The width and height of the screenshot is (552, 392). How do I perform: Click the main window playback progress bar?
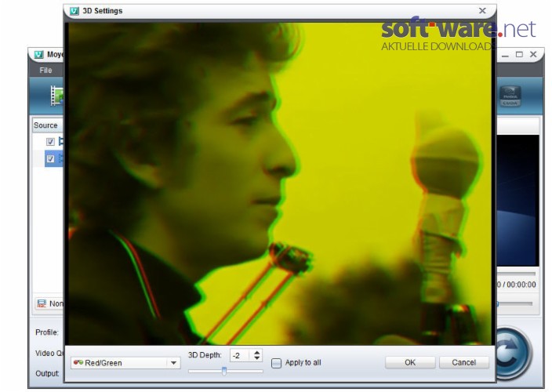(x=516, y=274)
